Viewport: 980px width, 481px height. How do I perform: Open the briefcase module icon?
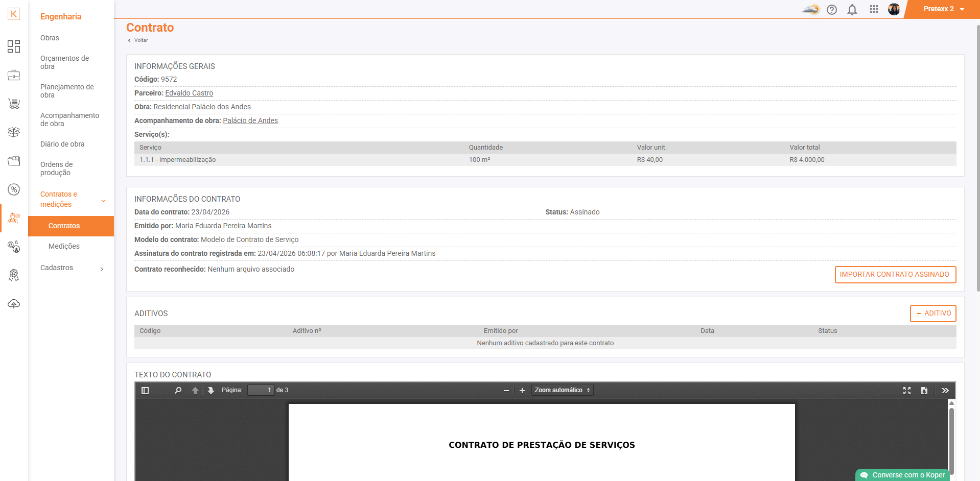click(14, 75)
